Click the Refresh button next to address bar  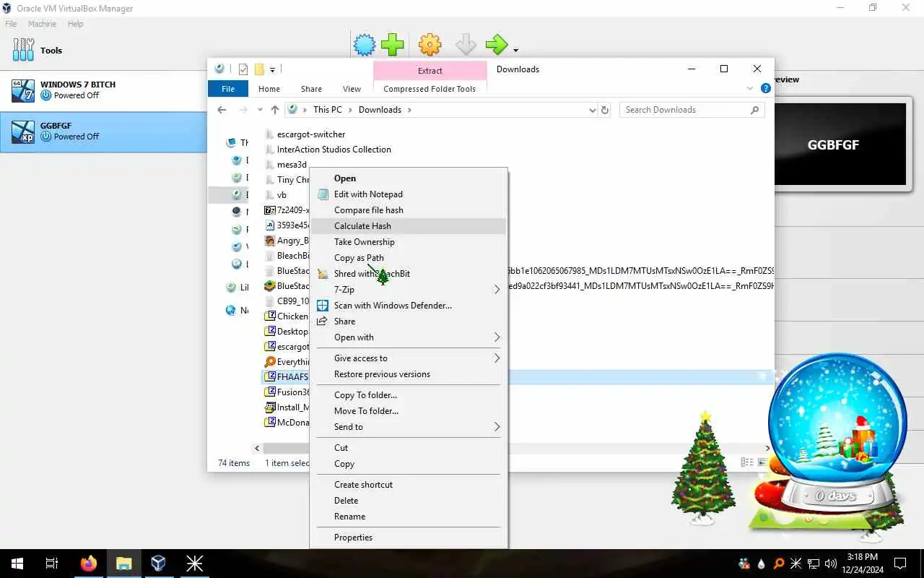click(x=605, y=110)
